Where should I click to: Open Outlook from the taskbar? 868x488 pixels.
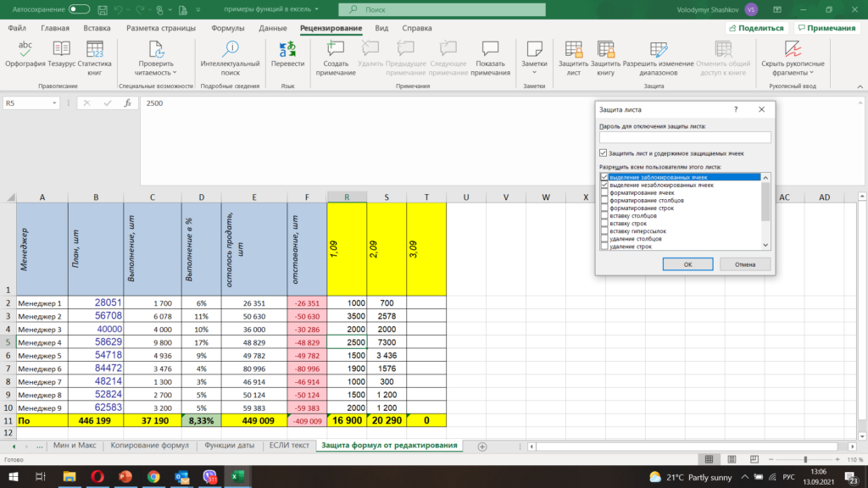181,476
